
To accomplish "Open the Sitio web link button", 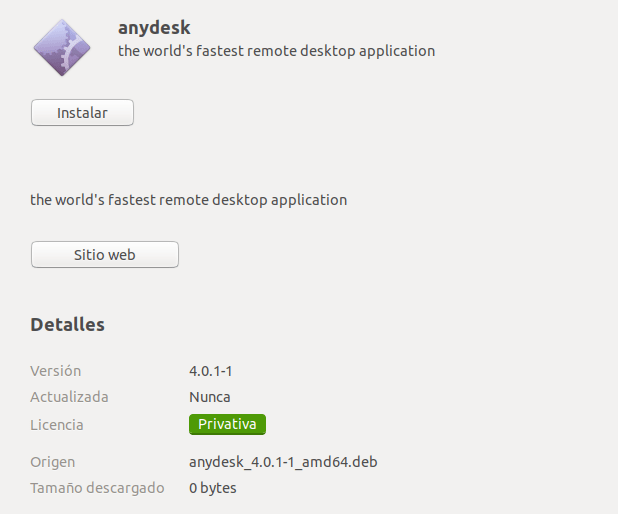I will (105, 255).
